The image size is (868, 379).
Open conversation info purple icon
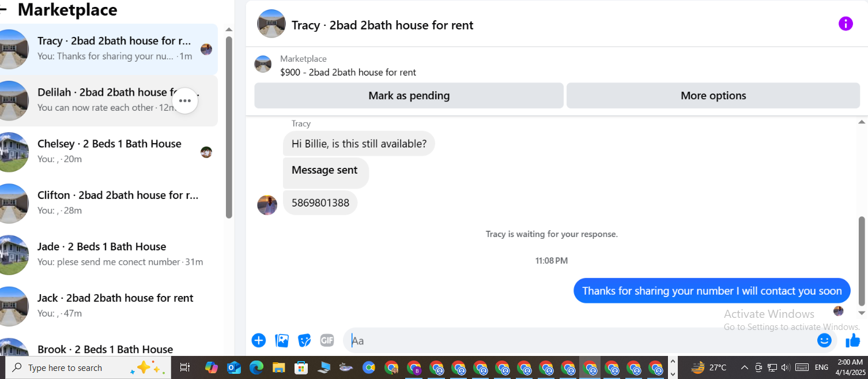845,24
